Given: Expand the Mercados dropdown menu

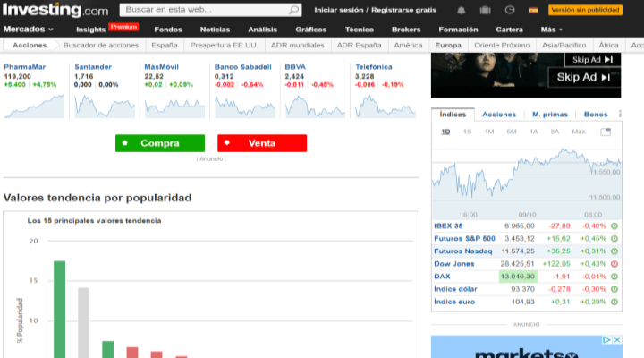Looking at the screenshot, I should (29, 30).
